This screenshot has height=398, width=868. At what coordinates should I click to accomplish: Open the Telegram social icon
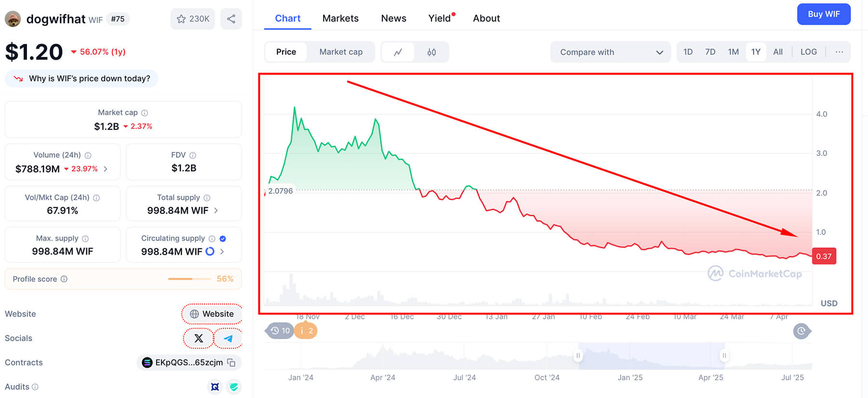click(228, 338)
